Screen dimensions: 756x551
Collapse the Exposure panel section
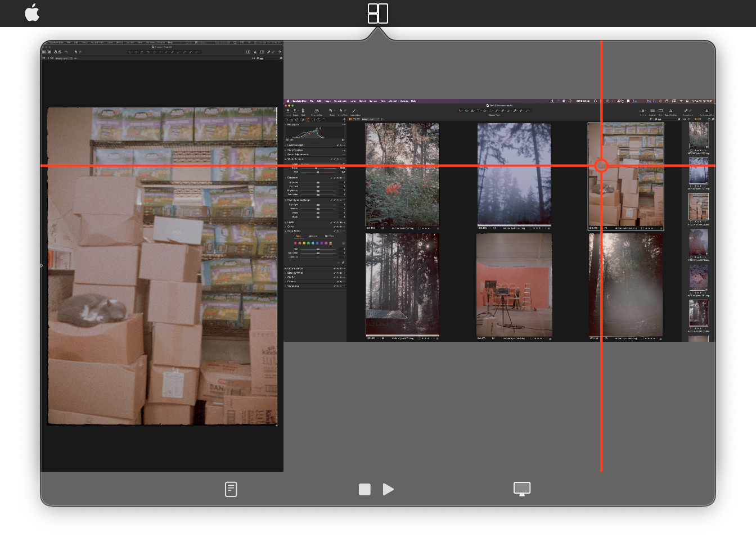click(285, 178)
